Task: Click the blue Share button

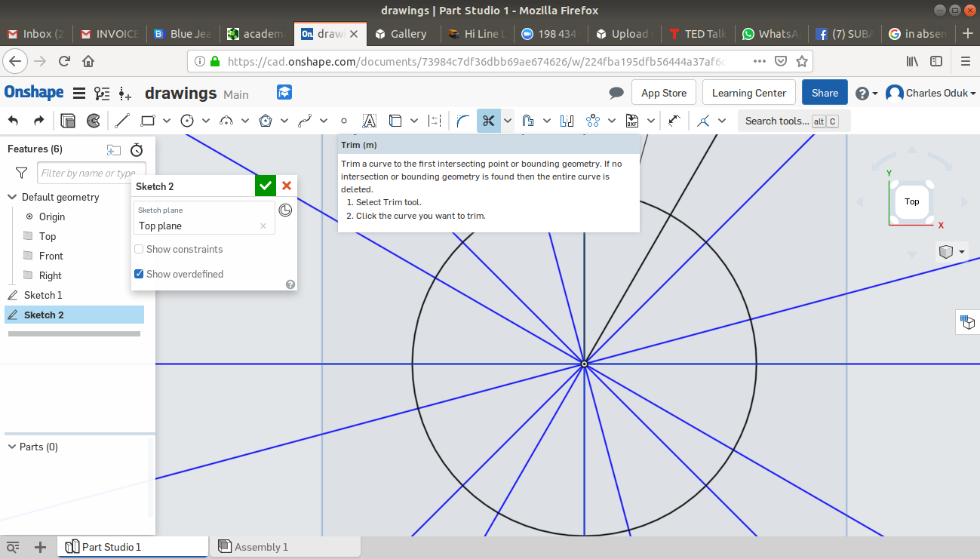Action: coord(825,93)
